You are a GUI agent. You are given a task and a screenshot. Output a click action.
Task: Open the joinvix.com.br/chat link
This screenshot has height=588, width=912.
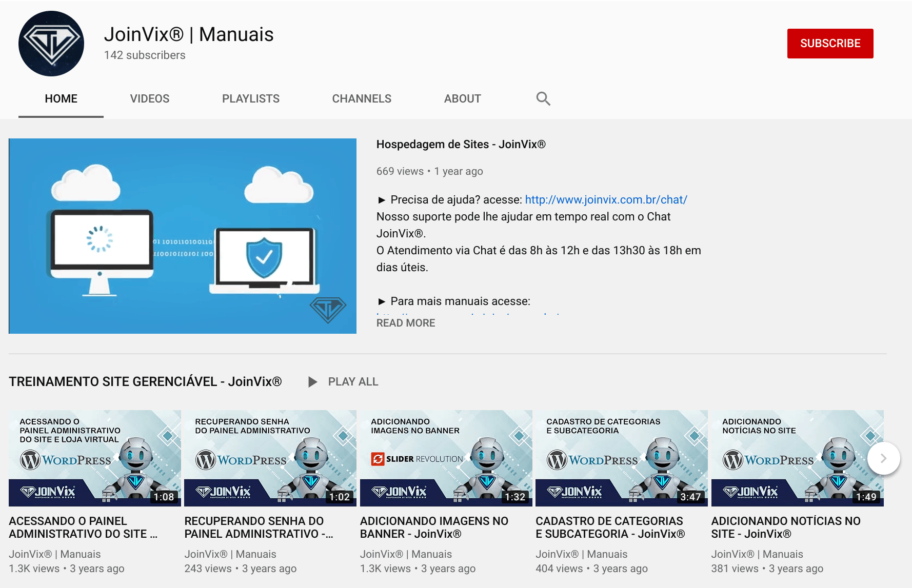pyautogui.click(x=606, y=200)
